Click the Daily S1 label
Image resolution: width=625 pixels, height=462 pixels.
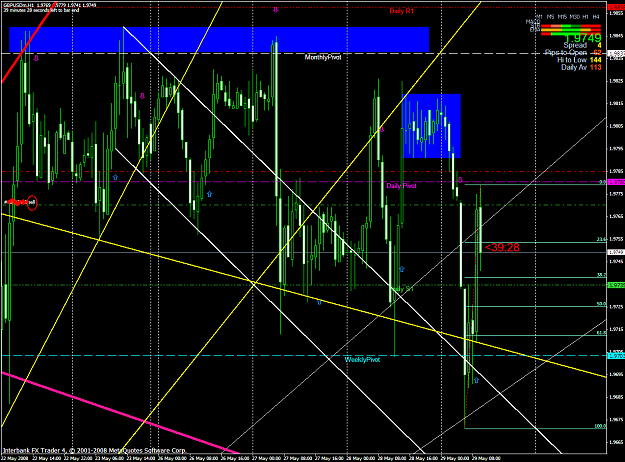click(403, 289)
